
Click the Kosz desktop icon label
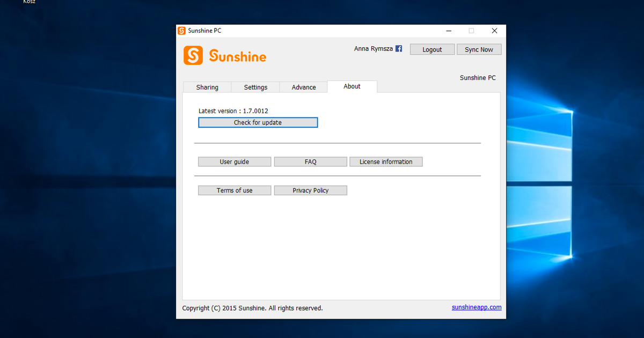click(x=29, y=2)
